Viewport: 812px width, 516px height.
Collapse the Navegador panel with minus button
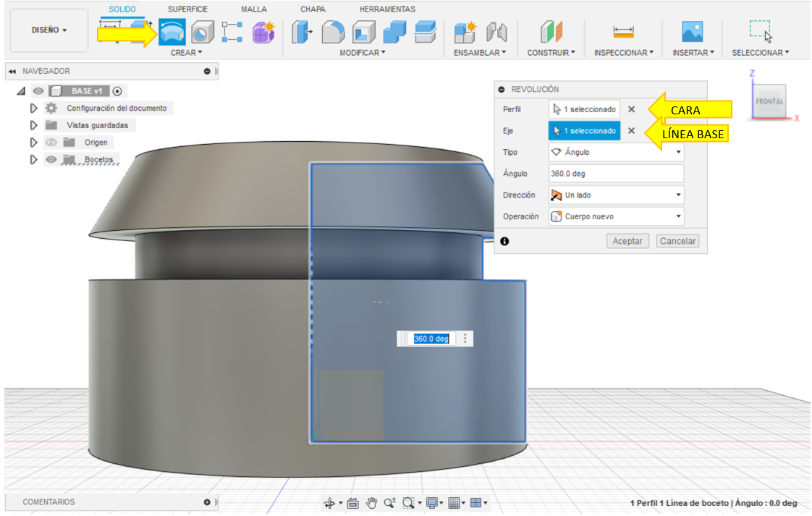pos(207,72)
